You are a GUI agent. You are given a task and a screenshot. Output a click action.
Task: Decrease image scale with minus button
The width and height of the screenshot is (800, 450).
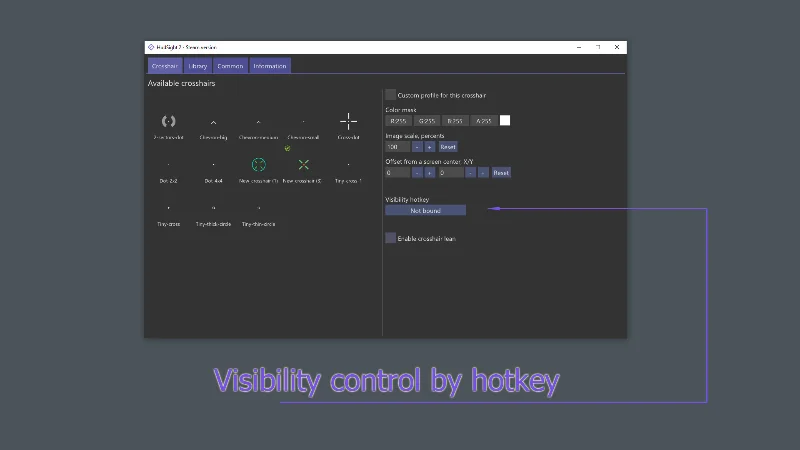click(x=417, y=146)
